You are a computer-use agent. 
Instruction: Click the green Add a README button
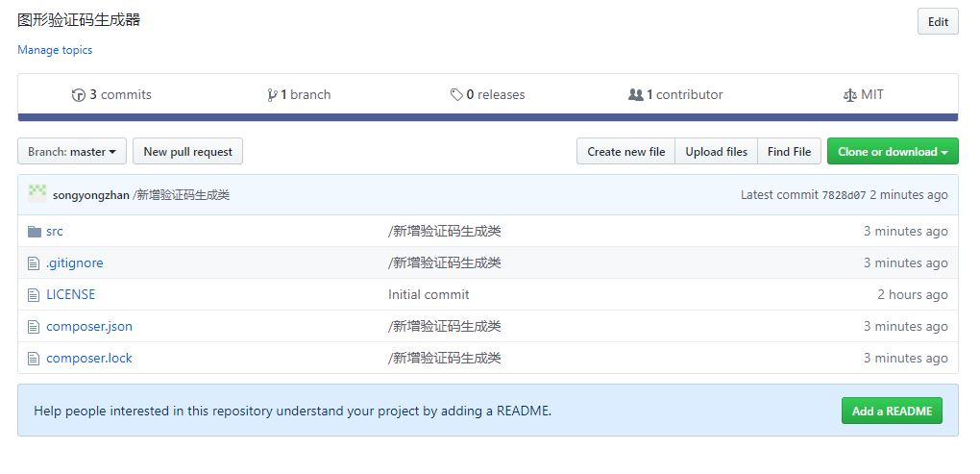892,412
